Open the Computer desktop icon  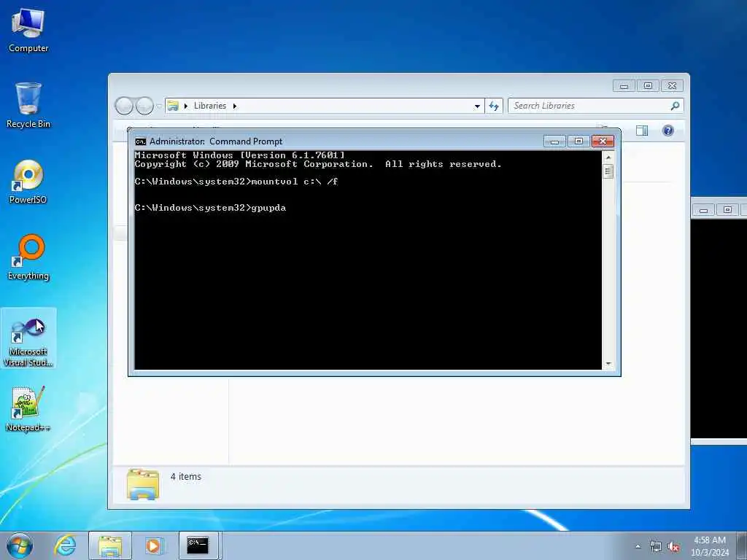click(28, 31)
